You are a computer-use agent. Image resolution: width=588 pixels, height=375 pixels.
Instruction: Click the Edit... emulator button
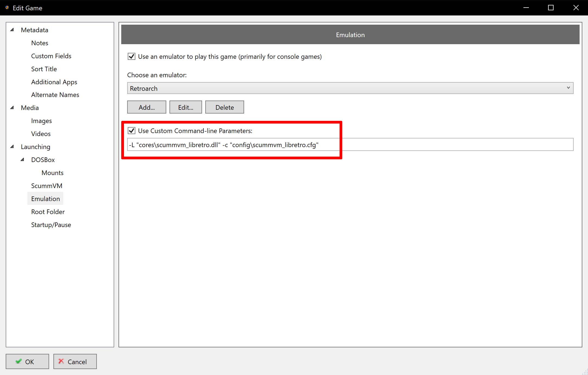click(186, 107)
